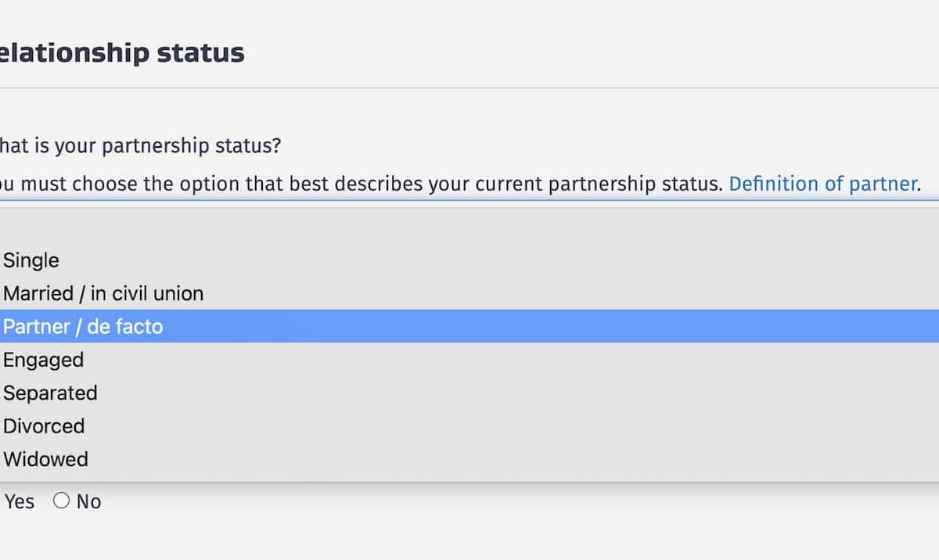
Task: Select the No radio button
Action: (61, 501)
